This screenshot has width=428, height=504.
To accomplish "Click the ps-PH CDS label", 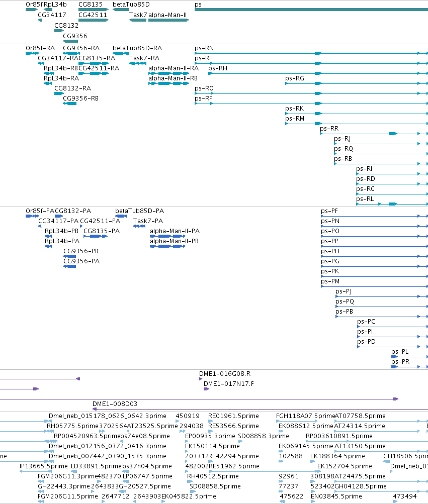I will tap(330, 251).
